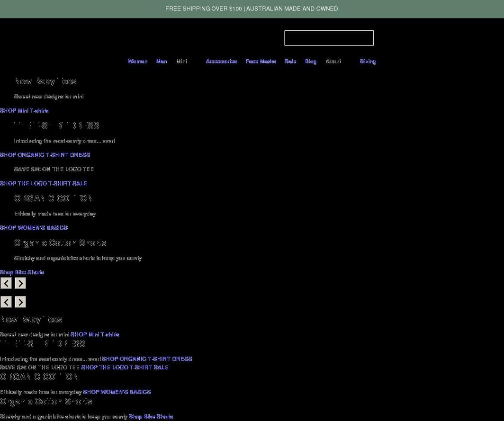Open the Blog page
This screenshot has height=421, width=504.
coord(310,61)
